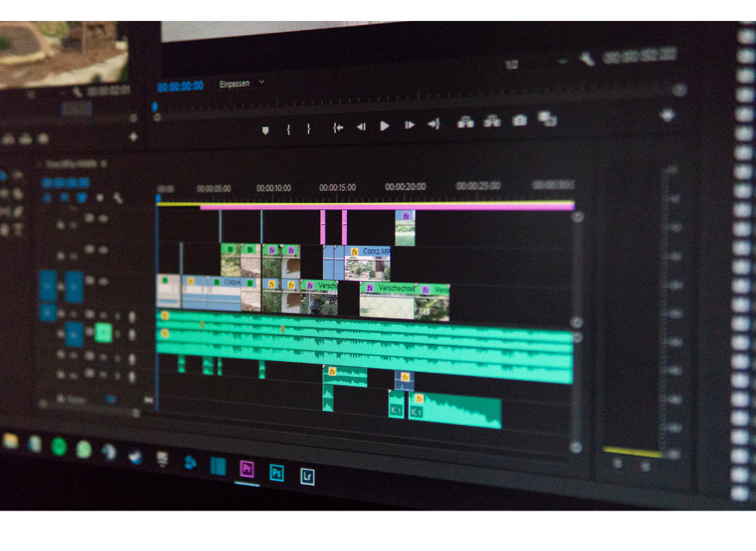Open the Einpassen zoom level dropdown
This screenshot has height=551, width=756.
click(242, 83)
